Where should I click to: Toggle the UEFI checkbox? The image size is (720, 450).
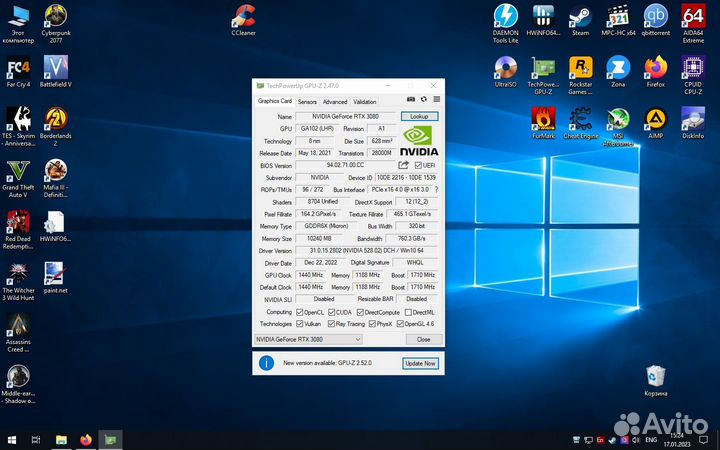coord(418,165)
